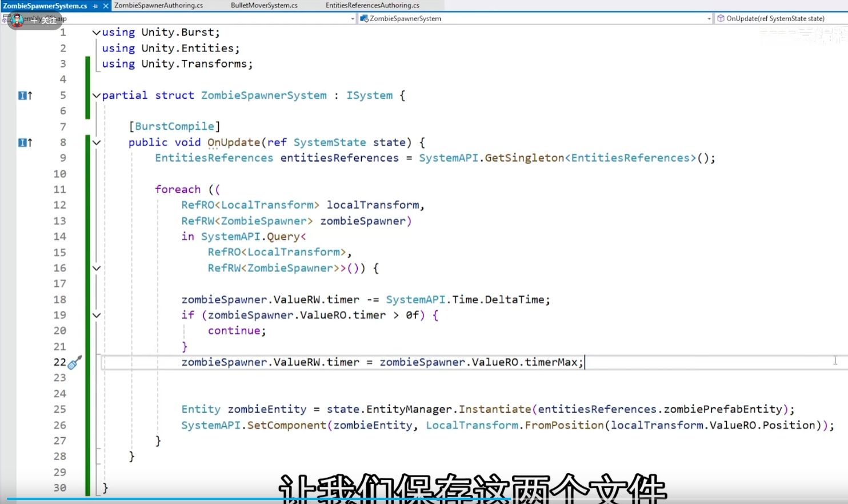Image resolution: width=848 pixels, height=504 pixels.
Task: Select the ZombieSpawnerSystem.cs tab
Action: [x=45, y=6]
